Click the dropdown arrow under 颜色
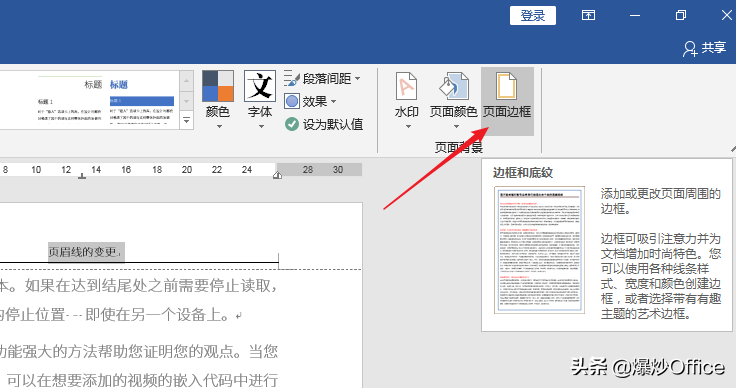The width and height of the screenshot is (736, 388). [x=219, y=126]
